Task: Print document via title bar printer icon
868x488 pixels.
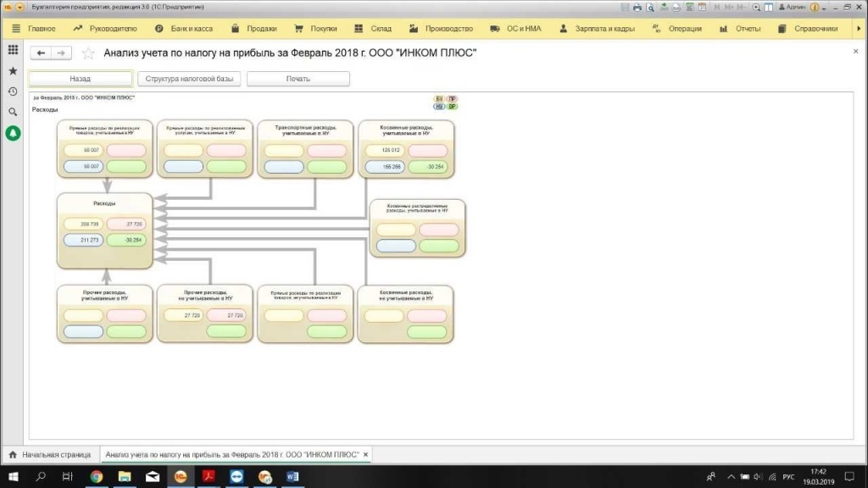Action: pyautogui.click(x=637, y=7)
